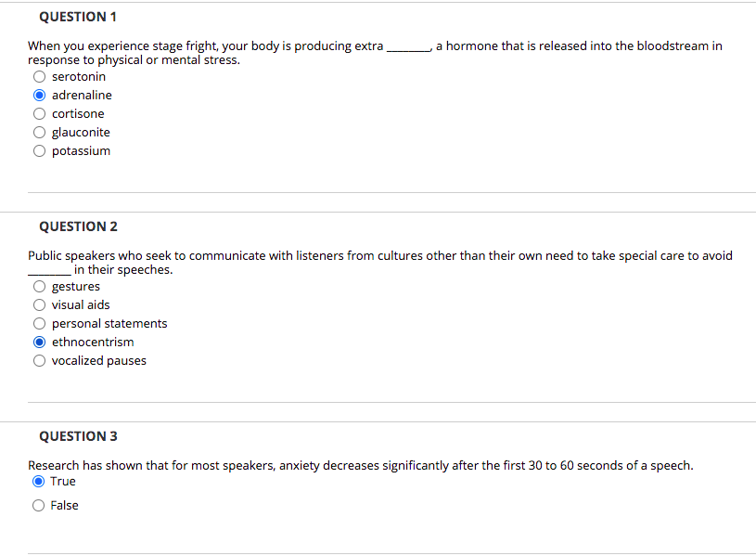This screenshot has width=756, height=556.
Task: Click the QUESTION 2 heading
Action: point(77,226)
